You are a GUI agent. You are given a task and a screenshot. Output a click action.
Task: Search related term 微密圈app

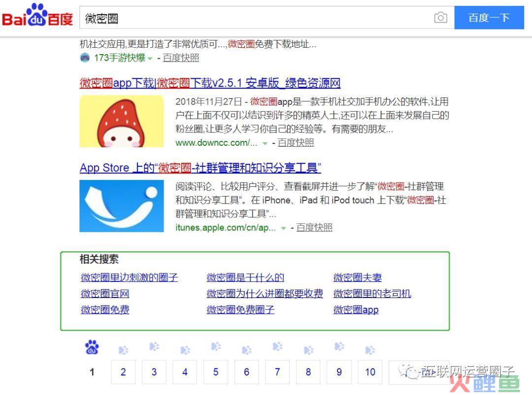pos(356,309)
